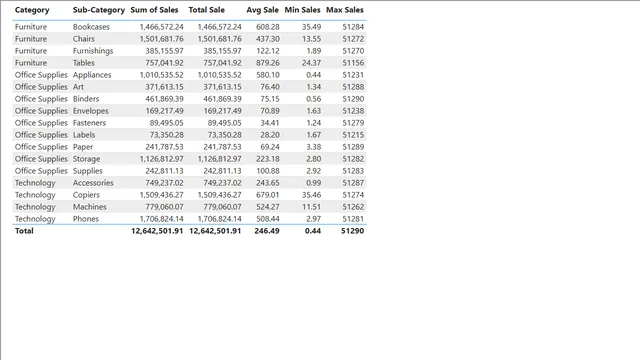640x360 pixels.
Task: Click the Appliances sub-category cell
Action: pos(92,75)
